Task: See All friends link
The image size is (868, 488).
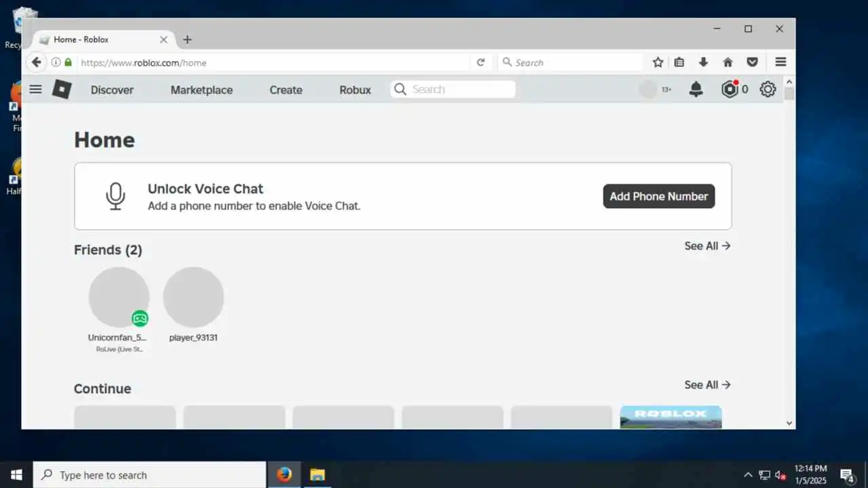Action: click(707, 246)
